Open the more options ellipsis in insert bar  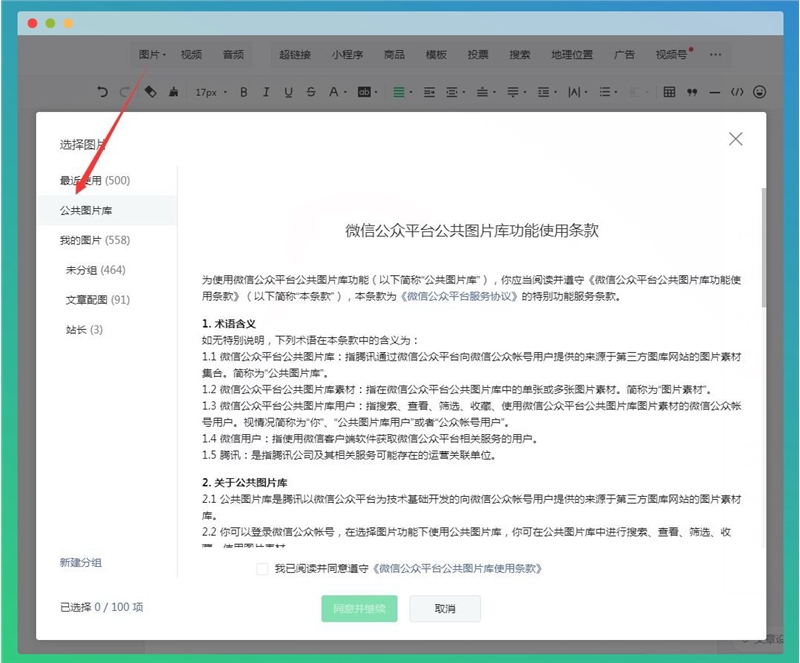pyautogui.click(x=715, y=55)
